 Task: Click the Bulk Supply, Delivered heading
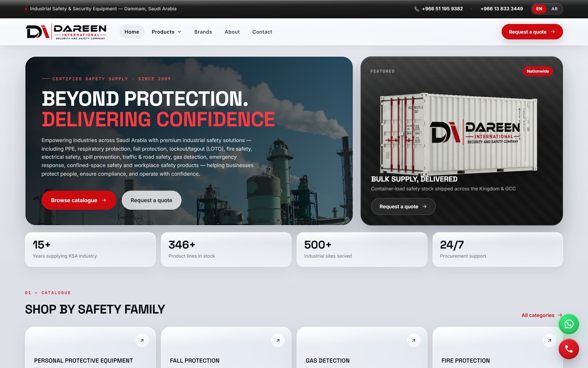coord(414,179)
